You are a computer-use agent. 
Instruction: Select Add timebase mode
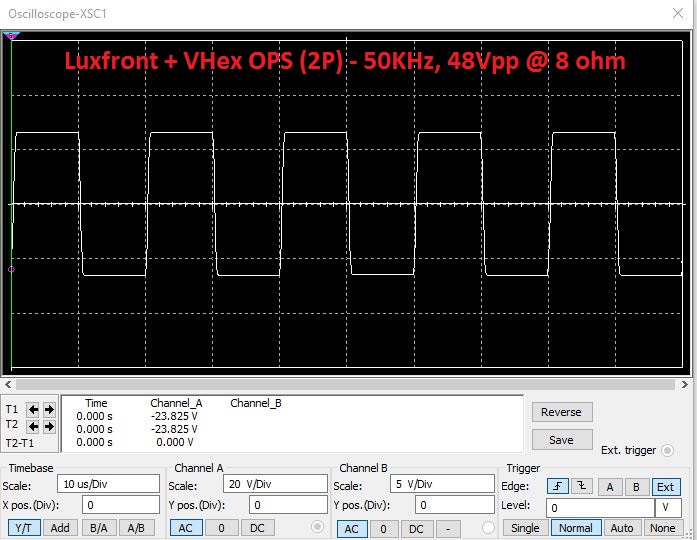point(60,528)
